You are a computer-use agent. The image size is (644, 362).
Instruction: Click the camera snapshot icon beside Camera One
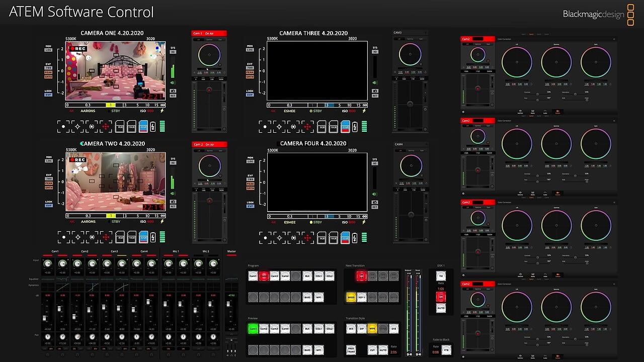[x=173, y=90]
